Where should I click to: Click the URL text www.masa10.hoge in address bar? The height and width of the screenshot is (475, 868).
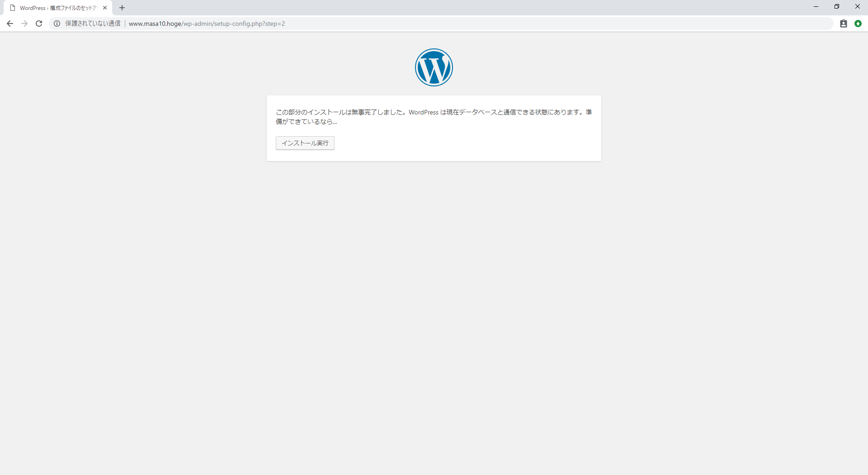click(155, 24)
